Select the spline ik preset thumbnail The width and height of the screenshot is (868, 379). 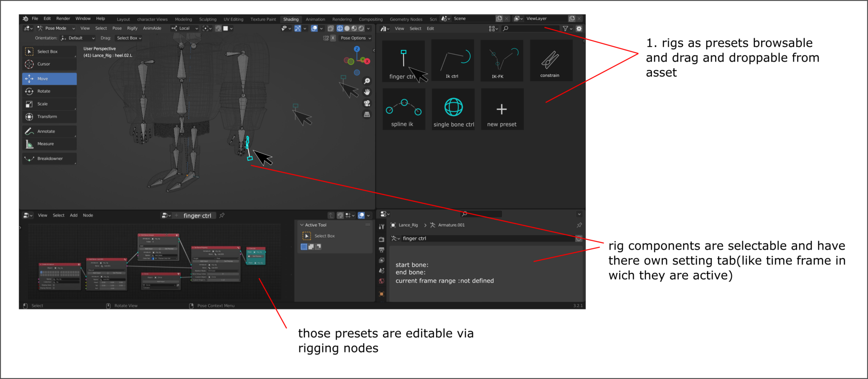tap(403, 109)
